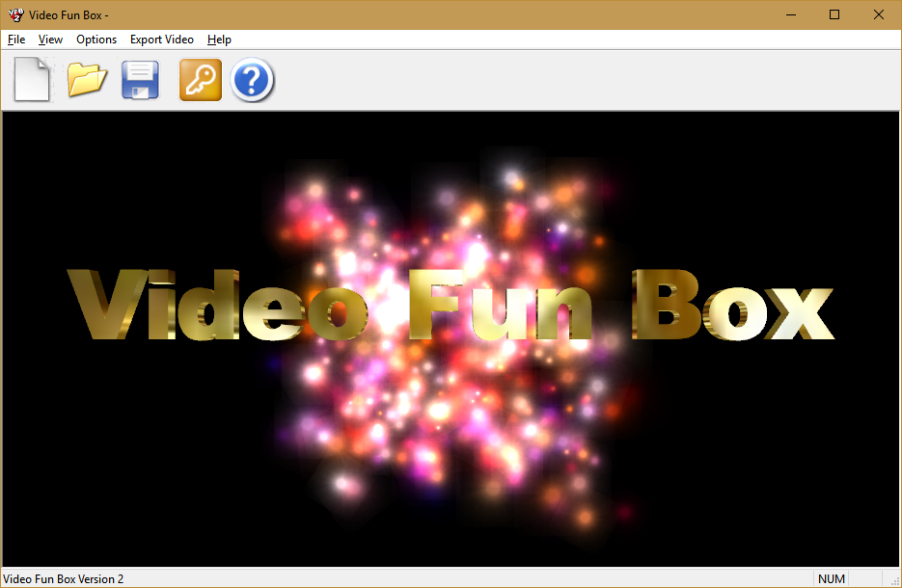
Task: Save using the floppy disk icon
Action: click(x=140, y=80)
